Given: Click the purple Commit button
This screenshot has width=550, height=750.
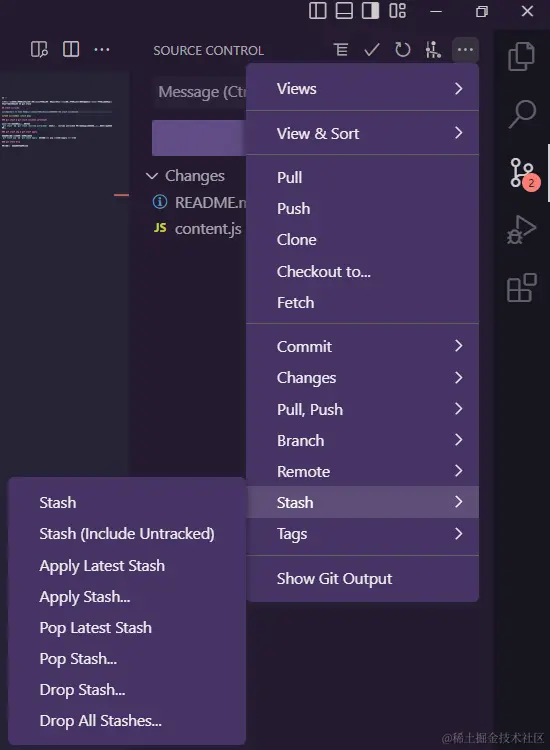Looking at the screenshot, I should pos(199,138).
